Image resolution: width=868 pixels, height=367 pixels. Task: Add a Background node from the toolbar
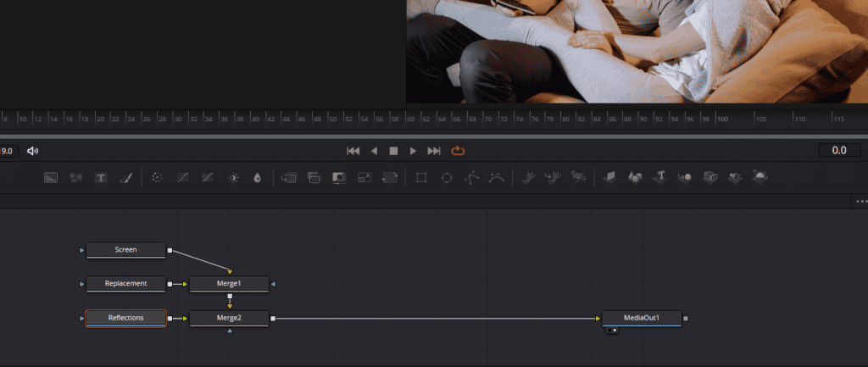(51, 178)
